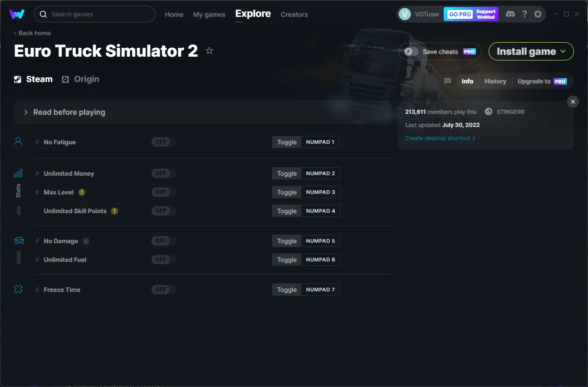Show the Info panel tab
The height and width of the screenshot is (387, 588).
tap(468, 81)
